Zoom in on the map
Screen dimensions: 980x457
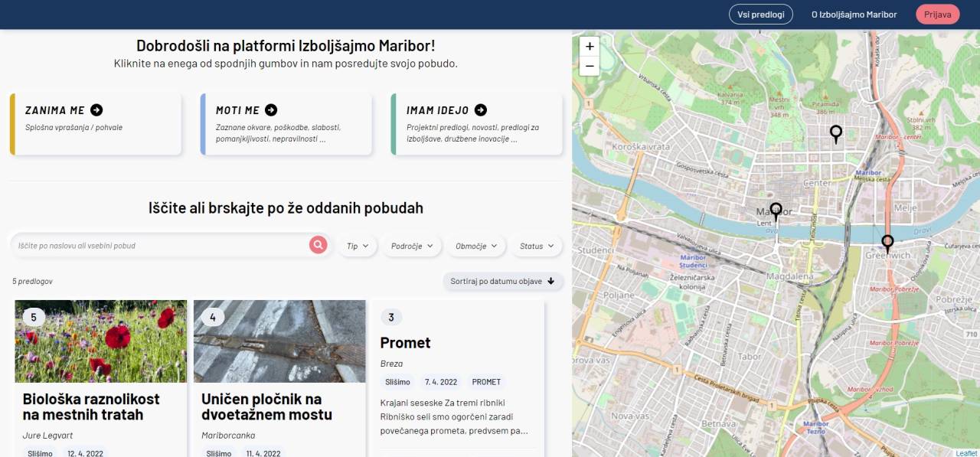(590, 47)
